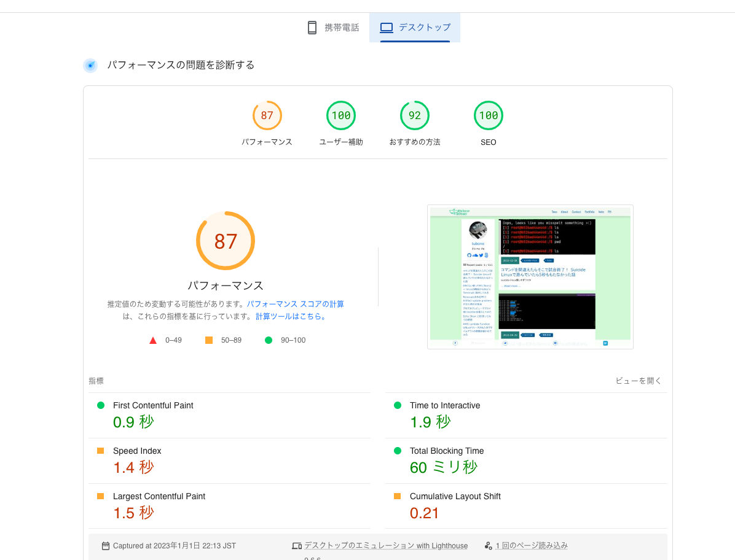The image size is (735, 560).
Task: Click the 100 ユーザー補助 score gauge
Action: (x=340, y=115)
